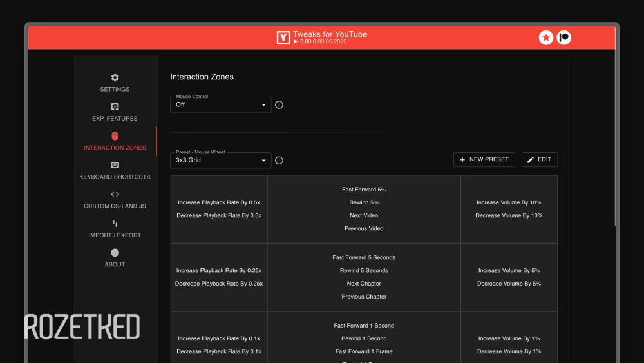Click the Edit button
This screenshot has height=363, width=644.
tap(539, 159)
